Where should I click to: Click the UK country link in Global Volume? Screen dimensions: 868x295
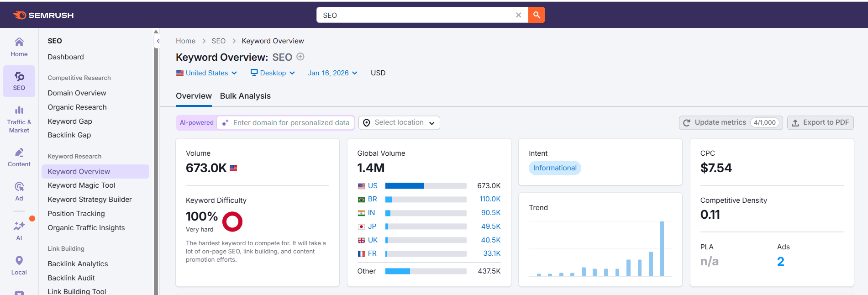coord(373,240)
